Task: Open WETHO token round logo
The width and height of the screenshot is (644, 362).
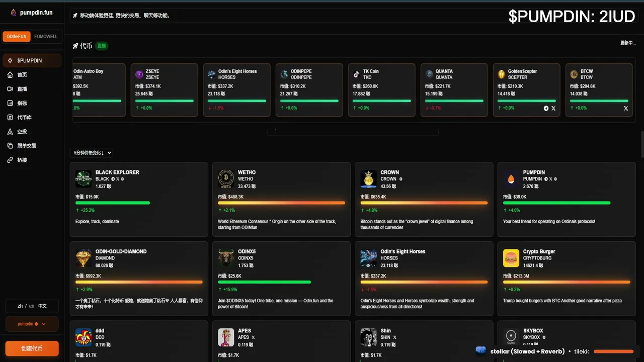Action: click(226, 179)
